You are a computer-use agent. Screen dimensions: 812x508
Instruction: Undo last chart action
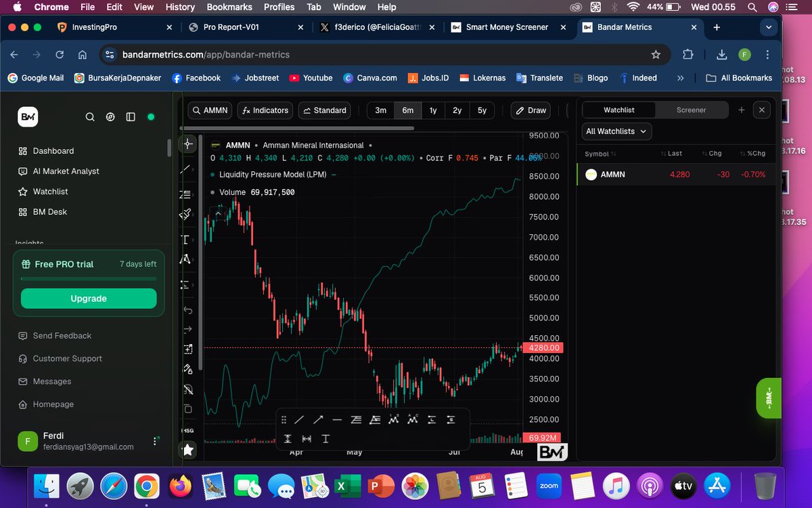[x=188, y=310]
